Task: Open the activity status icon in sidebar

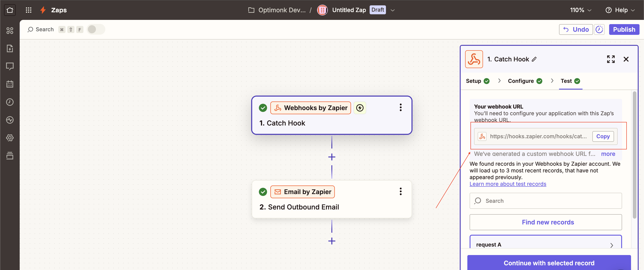Action: (10, 120)
